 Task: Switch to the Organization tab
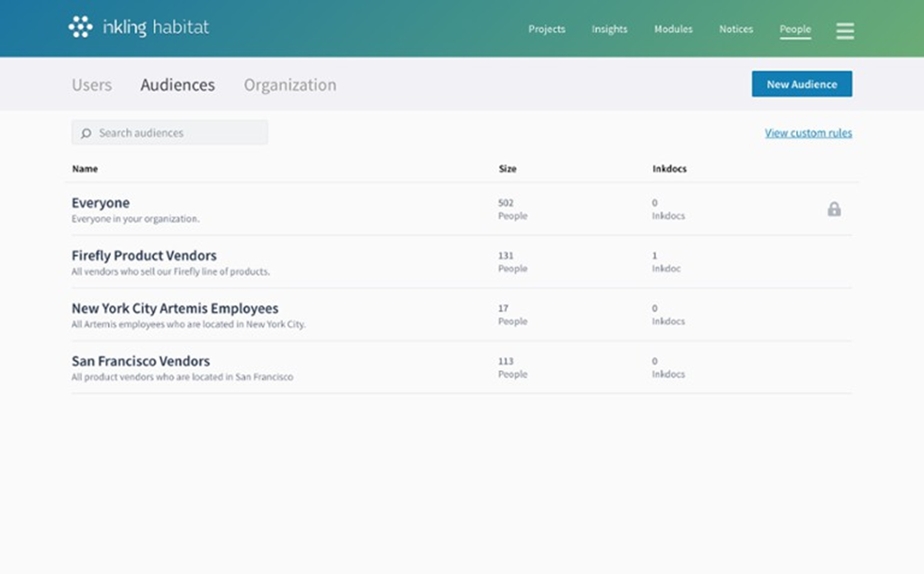[x=290, y=85]
